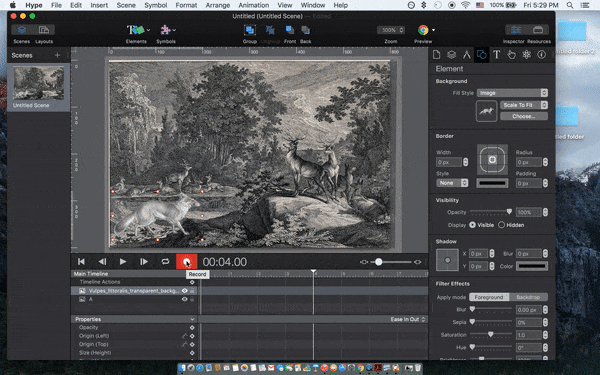Group selected elements with Group icon
Viewport: 600px width, 375px height.
249,30
